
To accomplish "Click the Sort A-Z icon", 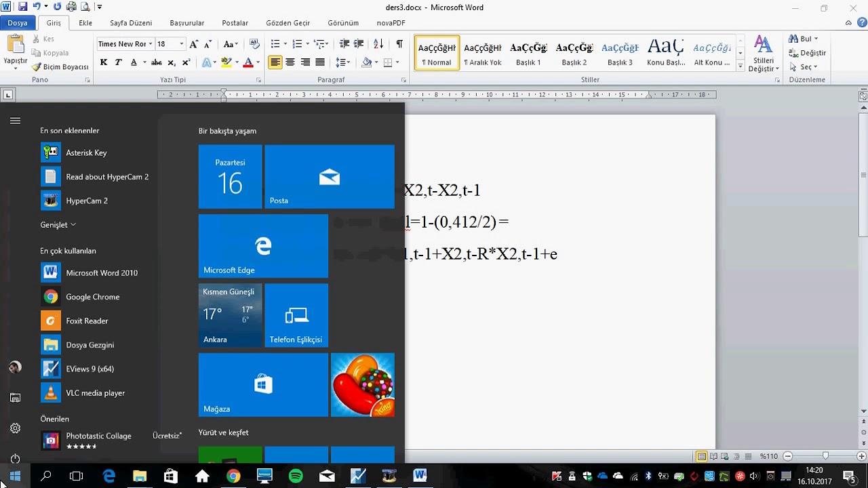I will (x=378, y=44).
